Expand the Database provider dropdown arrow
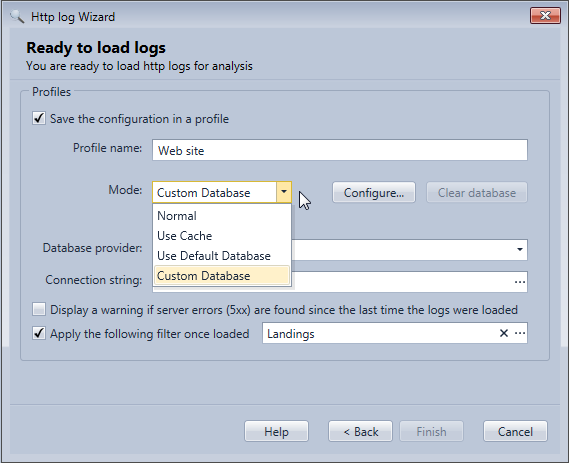Image resolution: width=569 pixels, height=463 pixels. (520, 249)
